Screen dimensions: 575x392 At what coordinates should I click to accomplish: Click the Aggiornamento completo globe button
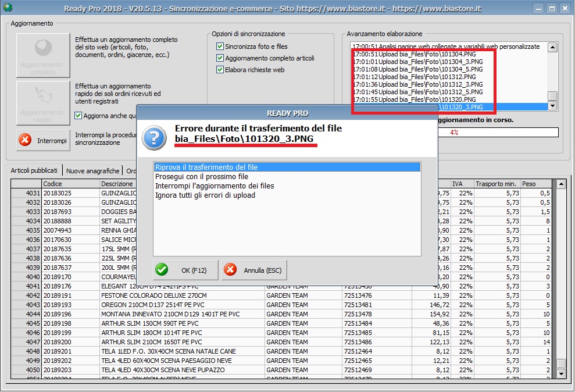click(43, 55)
